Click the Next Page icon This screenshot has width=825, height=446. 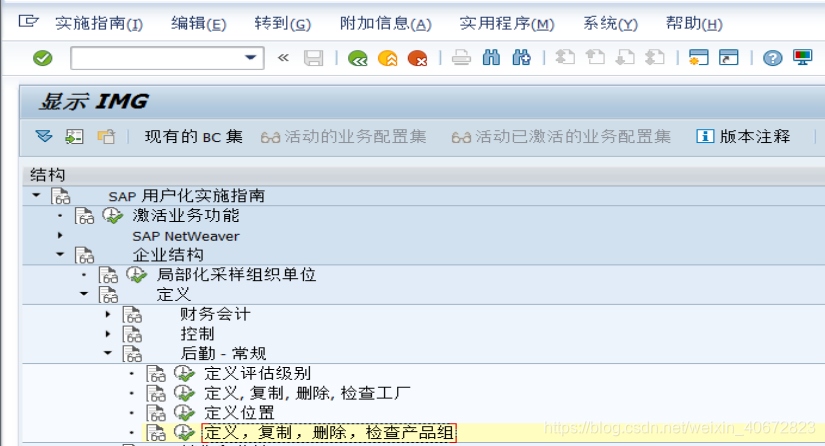pyautogui.click(x=625, y=57)
